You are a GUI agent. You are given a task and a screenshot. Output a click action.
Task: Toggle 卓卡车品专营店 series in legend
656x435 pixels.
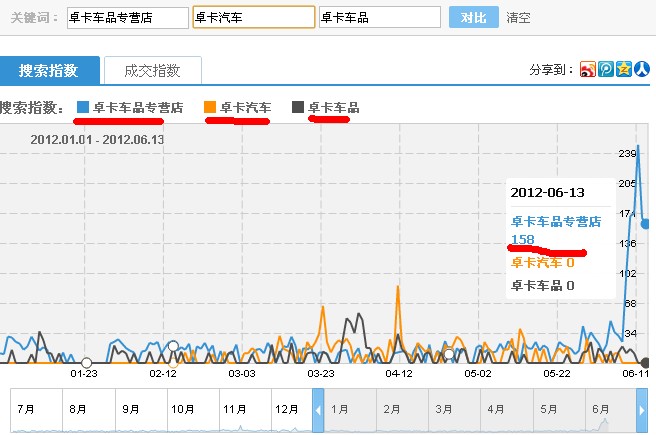pos(138,107)
